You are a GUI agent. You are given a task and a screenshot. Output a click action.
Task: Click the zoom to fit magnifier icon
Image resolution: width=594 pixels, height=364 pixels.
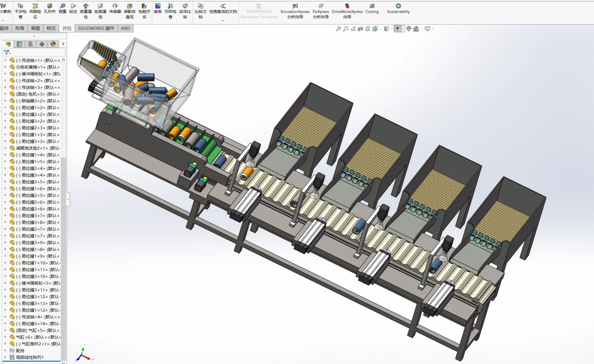(x=338, y=29)
